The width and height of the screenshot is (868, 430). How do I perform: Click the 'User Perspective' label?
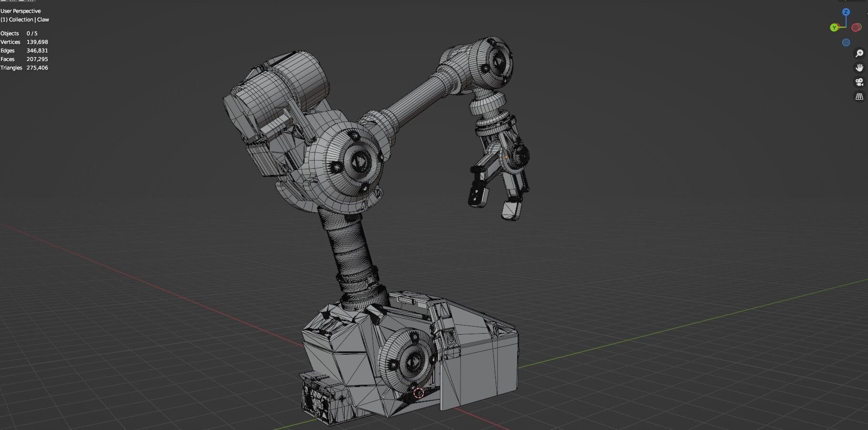[x=20, y=11]
